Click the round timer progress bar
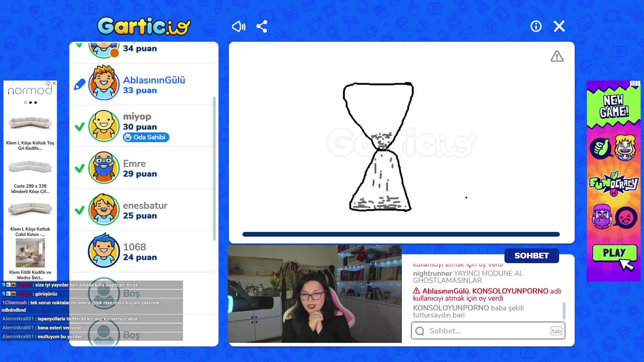The height and width of the screenshot is (362, 644). coord(401,234)
